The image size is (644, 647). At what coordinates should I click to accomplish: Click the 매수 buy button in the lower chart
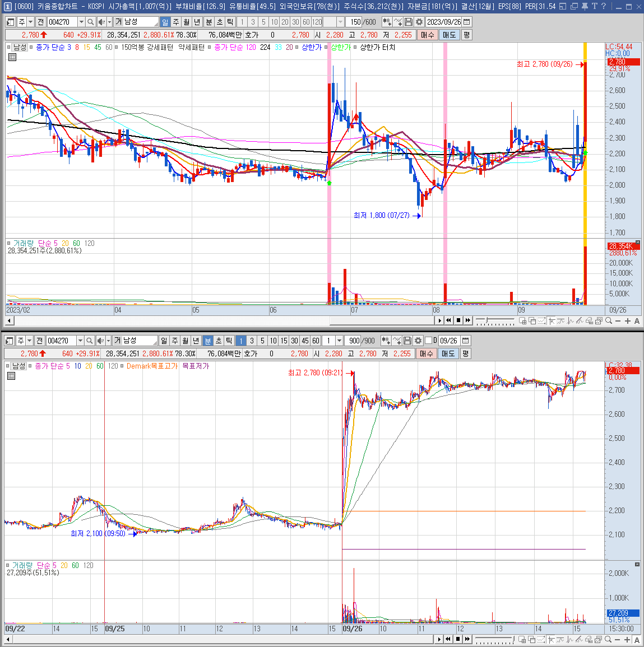coord(427,353)
